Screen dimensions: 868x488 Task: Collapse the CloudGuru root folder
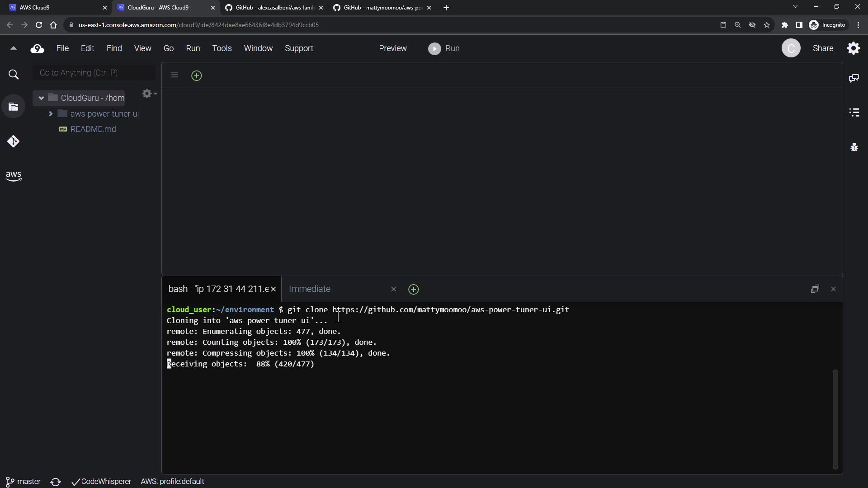[41, 98]
